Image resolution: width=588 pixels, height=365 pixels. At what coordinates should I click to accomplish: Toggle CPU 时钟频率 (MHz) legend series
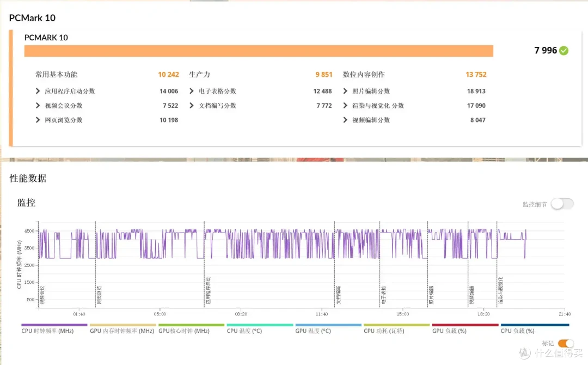pos(54,328)
